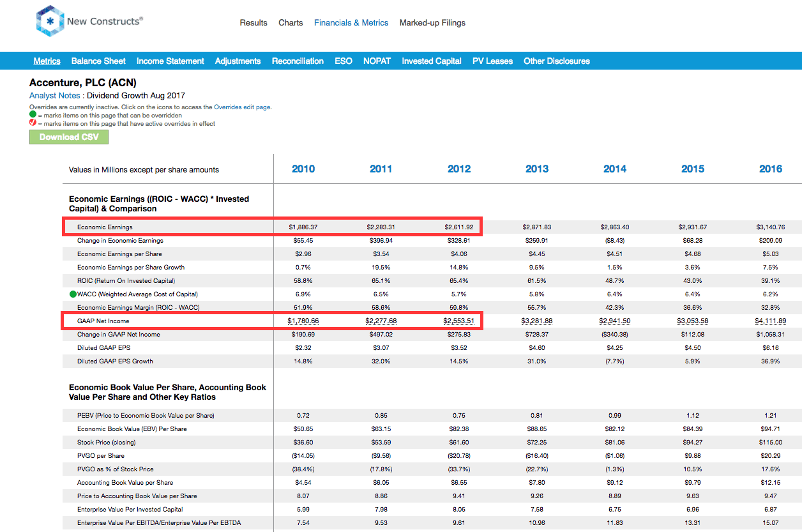The image size is (802, 532).
Task: Open the PV Leases tab
Action: [492, 61]
